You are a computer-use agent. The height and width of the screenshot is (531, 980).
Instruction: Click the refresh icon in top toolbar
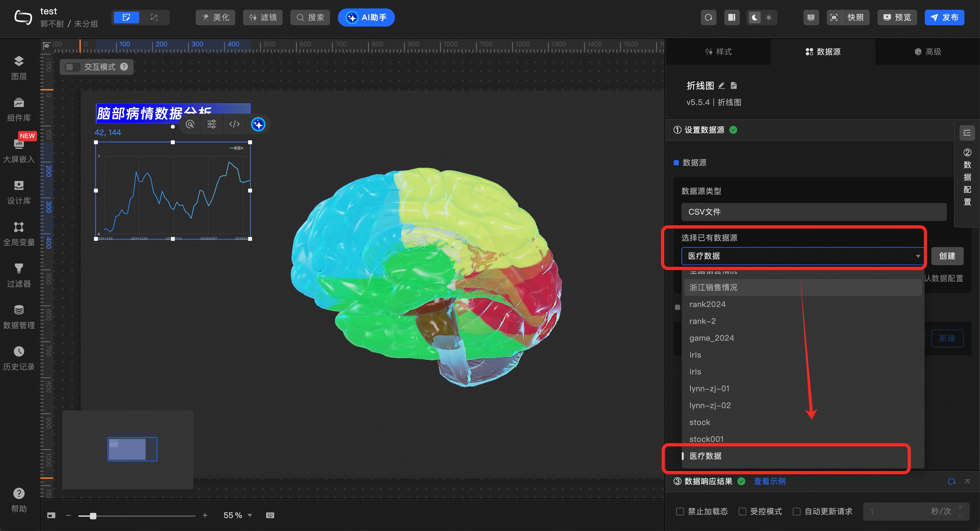pyautogui.click(x=708, y=18)
